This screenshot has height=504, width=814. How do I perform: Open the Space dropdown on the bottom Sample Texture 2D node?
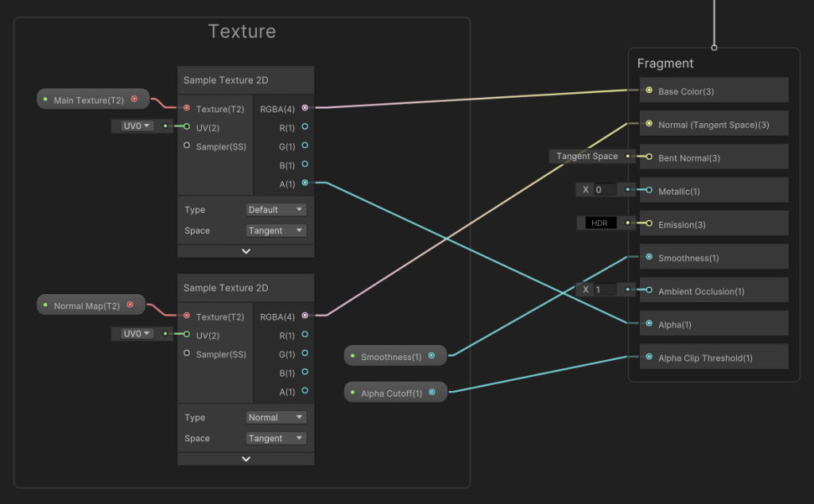pos(276,438)
